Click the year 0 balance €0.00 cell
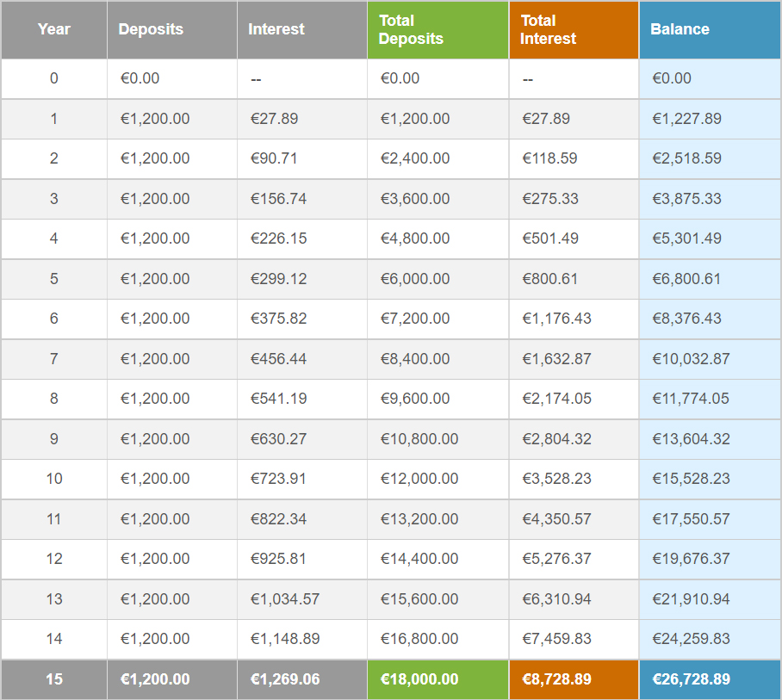 672,78
